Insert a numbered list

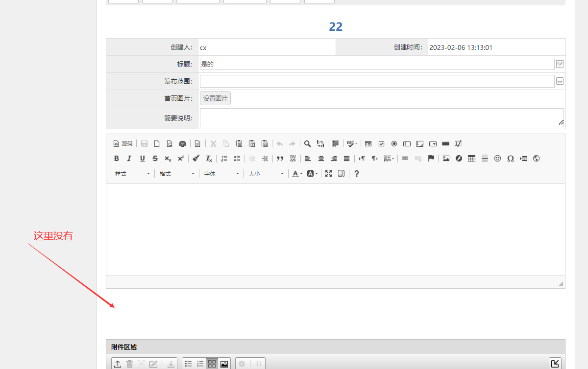pos(224,158)
